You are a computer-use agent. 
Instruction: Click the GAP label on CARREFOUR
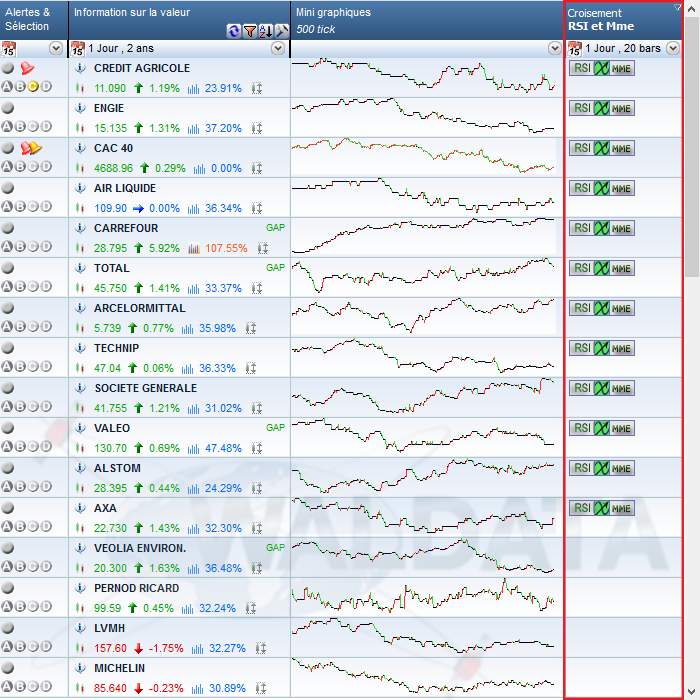pos(275,228)
